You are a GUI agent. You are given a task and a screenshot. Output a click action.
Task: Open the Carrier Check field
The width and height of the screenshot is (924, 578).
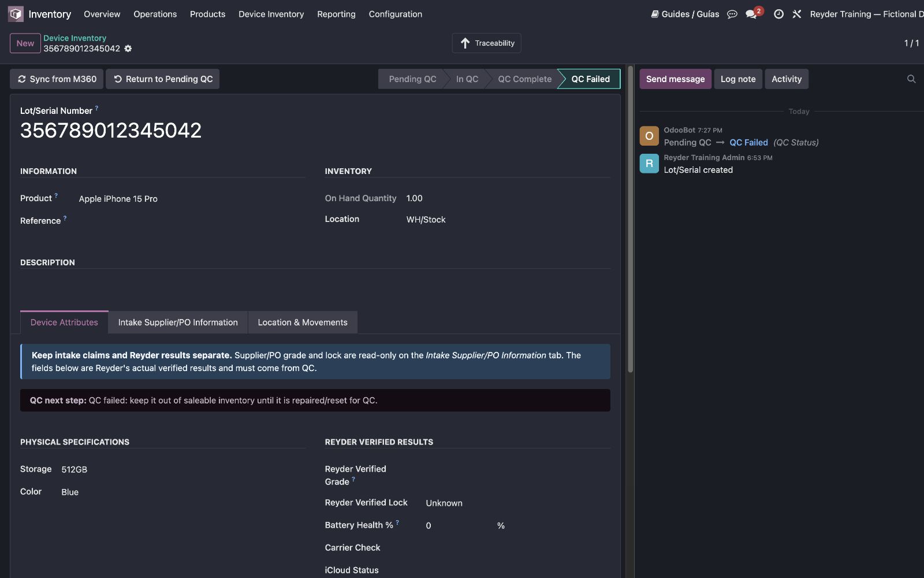pos(517,548)
